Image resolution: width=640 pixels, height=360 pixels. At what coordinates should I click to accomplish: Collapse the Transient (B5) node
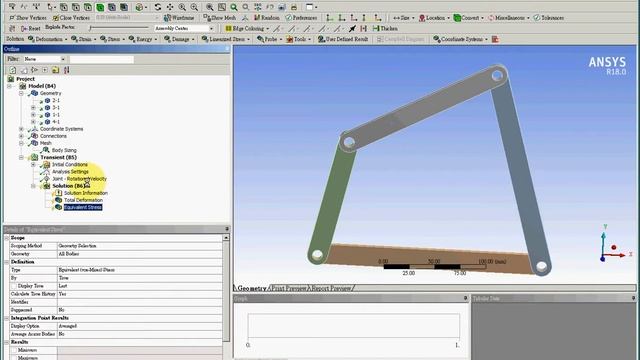[21, 158]
